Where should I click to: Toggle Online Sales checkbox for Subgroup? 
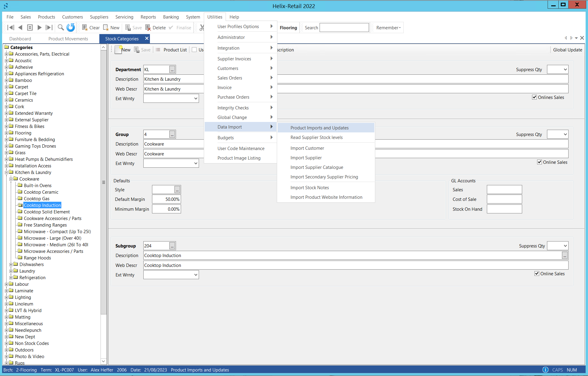coord(537,273)
